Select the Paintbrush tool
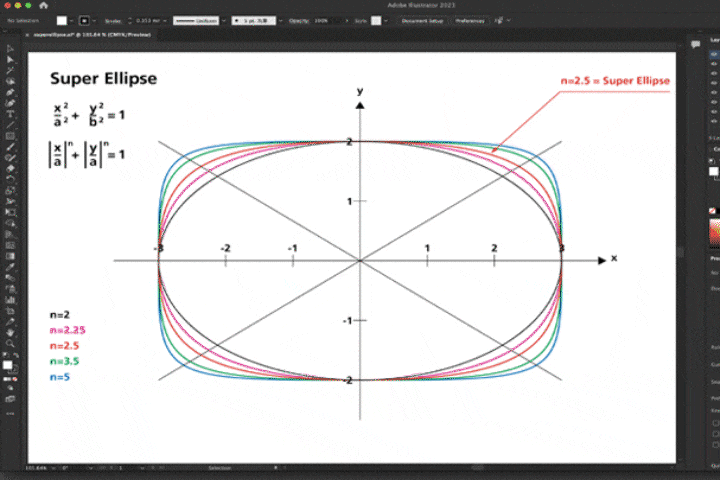 tap(10, 147)
